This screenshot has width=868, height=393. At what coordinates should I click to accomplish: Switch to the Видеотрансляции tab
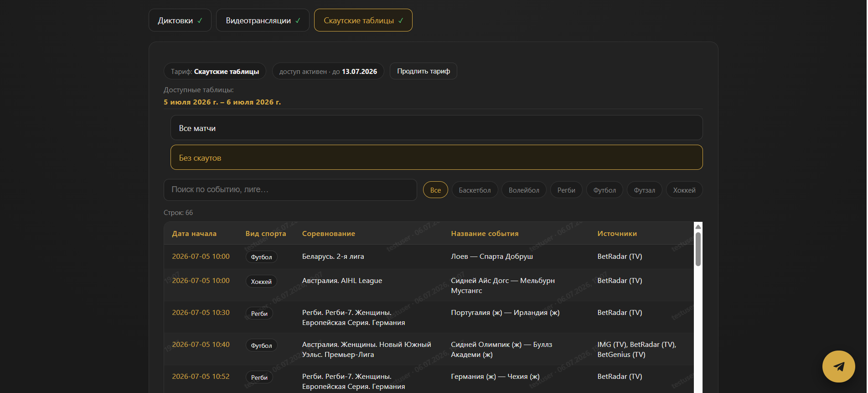(263, 21)
